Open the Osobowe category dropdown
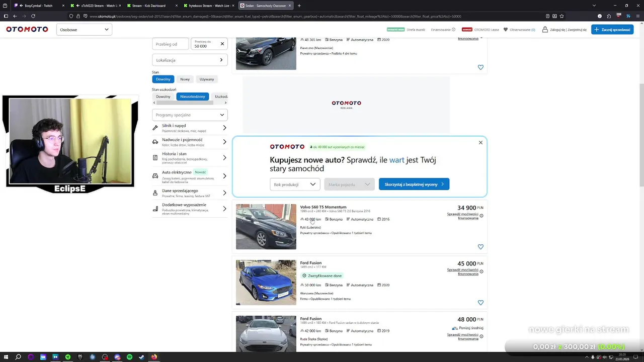644x362 pixels. click(84, 30)
